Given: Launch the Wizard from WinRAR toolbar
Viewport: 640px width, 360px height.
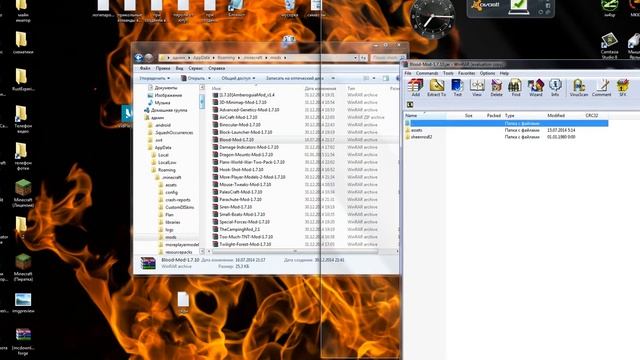Looking at the screenshot, I should 536,88.
